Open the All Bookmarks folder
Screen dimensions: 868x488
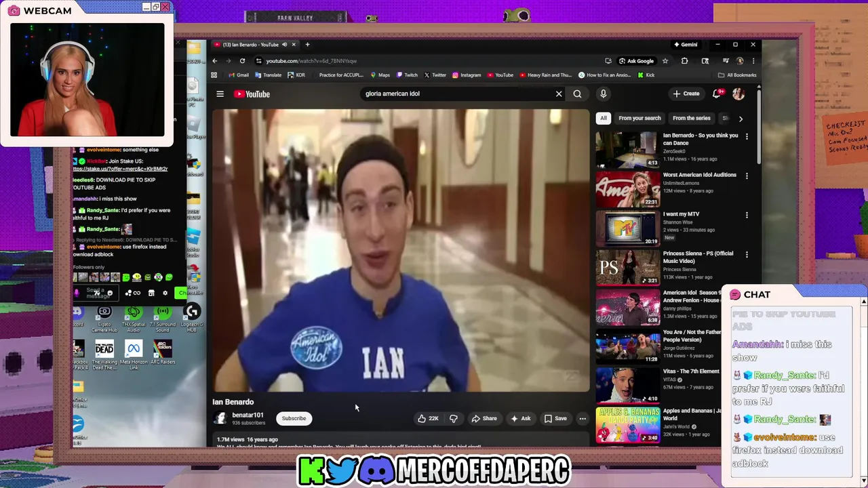(737, 75)
